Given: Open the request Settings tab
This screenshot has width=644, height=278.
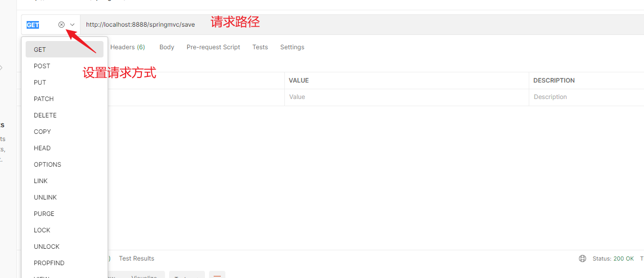Looking at the screenshot, I should (x=292, y=47).
